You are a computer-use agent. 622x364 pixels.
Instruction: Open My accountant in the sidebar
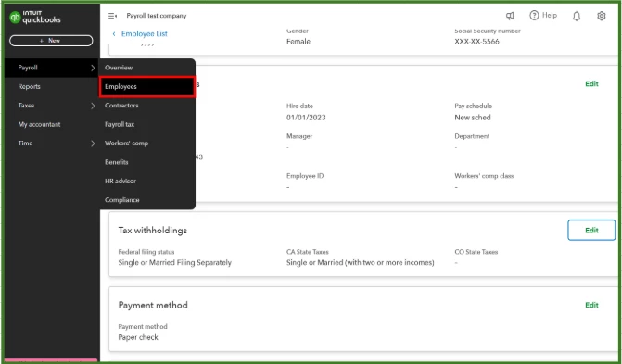[39, 124]
